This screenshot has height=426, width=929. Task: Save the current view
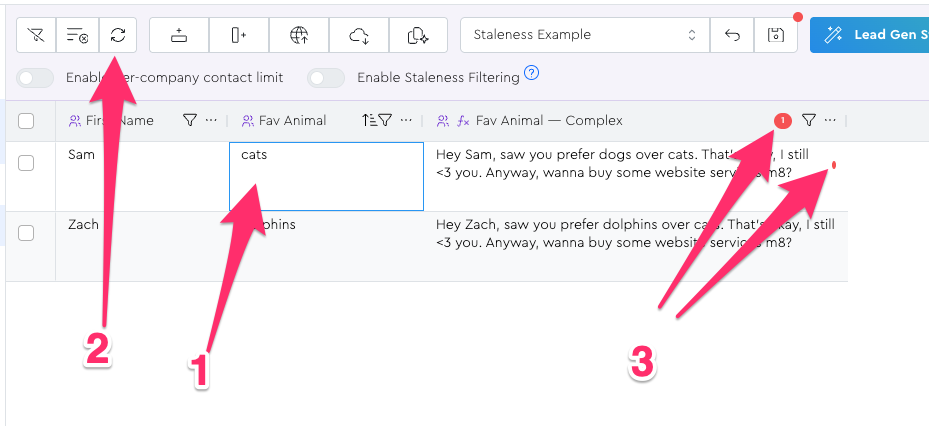pos(775,35)
